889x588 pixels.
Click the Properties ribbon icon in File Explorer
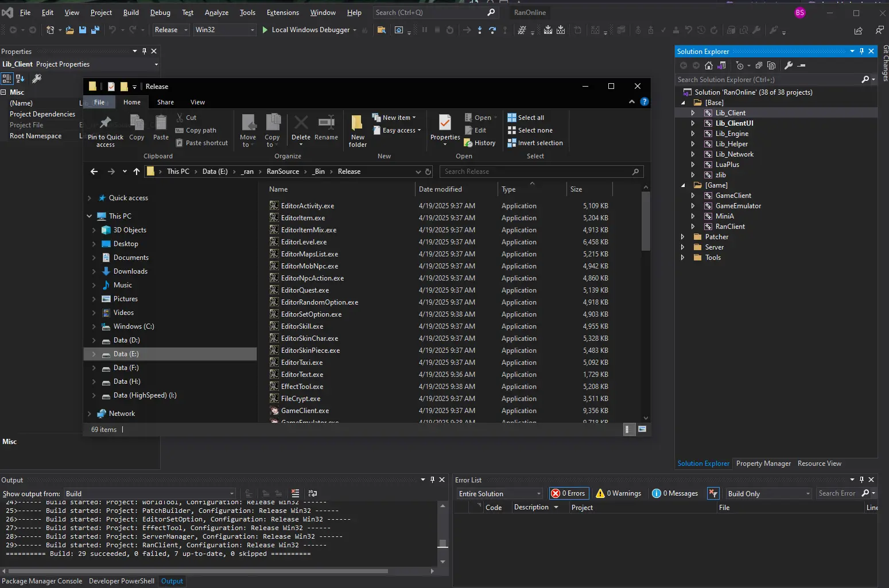(445, 130)
